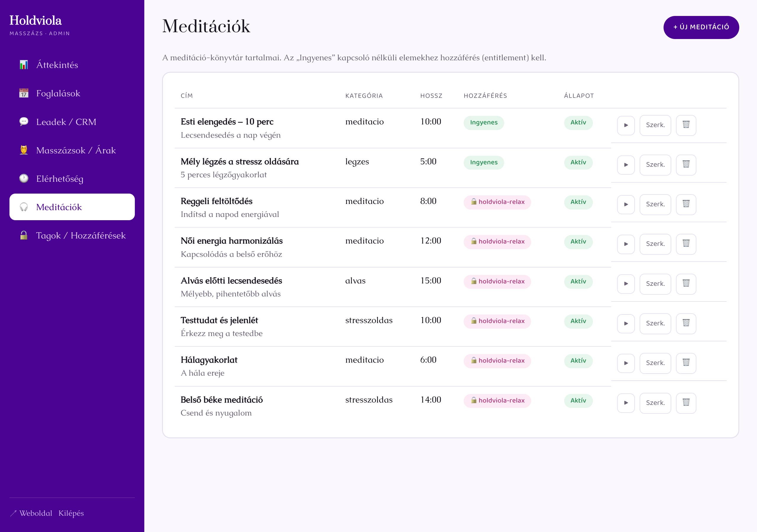Click the holdviola-relax badge for Reggeli feltöltődés
Image resolution: width=757 pixels, height=532 pixels.
(497, 202)
